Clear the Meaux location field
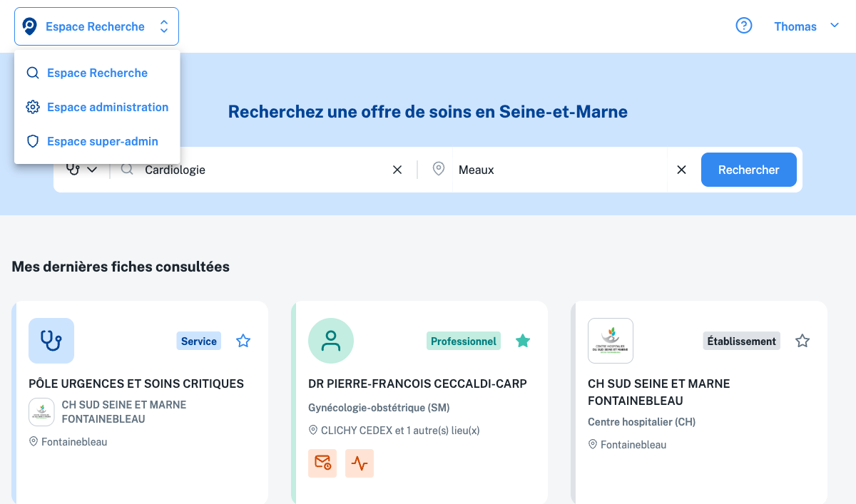Screen dimensions: 856x504 (x=681, y=170)
